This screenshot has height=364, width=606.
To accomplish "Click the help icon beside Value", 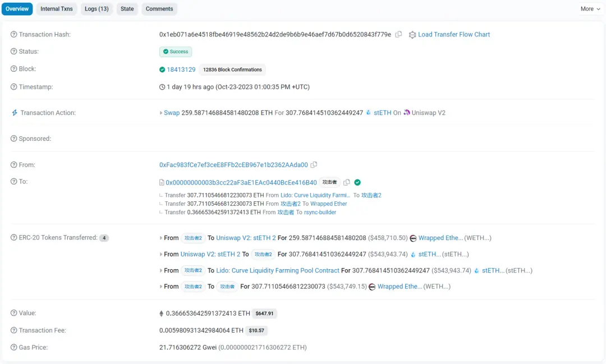I will 14,313.
